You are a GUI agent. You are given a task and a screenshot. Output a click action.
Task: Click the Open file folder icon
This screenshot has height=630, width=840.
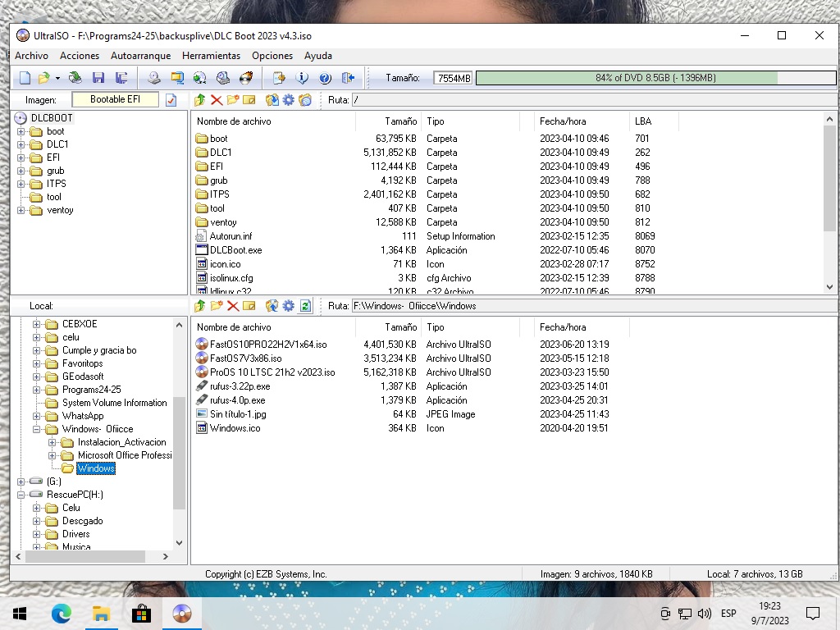[44, 78]
